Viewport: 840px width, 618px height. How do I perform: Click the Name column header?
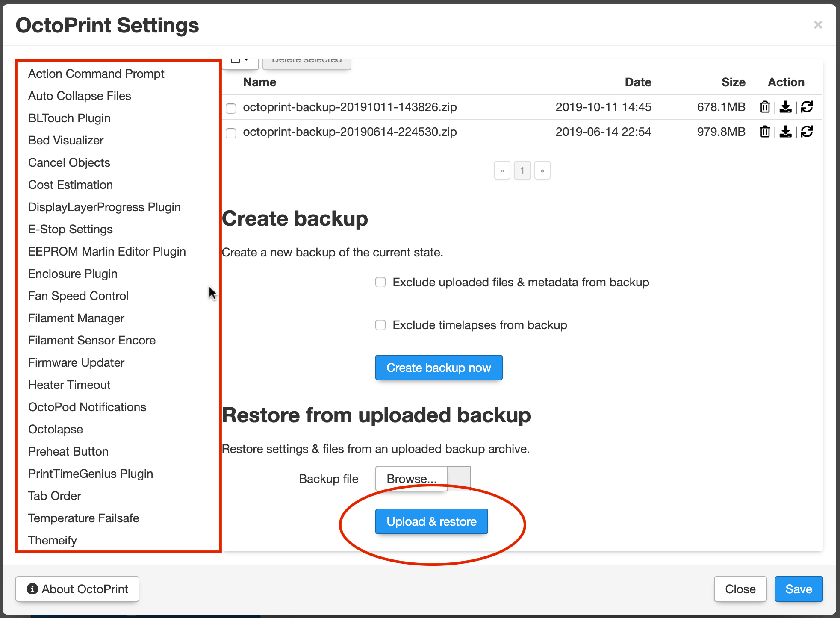coord(259,82)
